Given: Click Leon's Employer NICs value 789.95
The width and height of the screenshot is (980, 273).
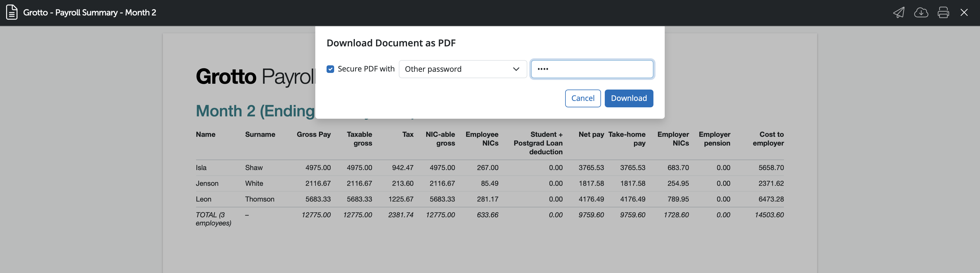Looking at the screenshot, I should (678, 199).
